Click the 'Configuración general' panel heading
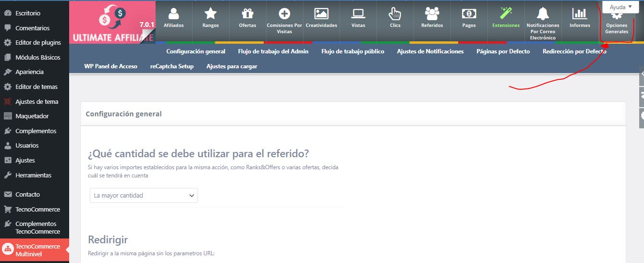The height and width of the screenshot is (263, 644). point(123,114)
